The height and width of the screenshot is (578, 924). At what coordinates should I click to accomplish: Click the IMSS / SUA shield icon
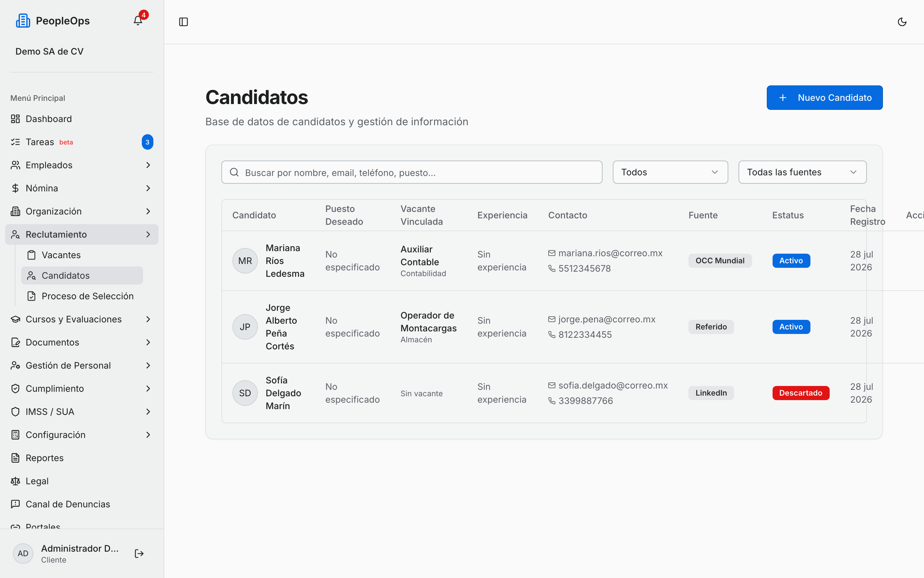[x=15, y=412]
